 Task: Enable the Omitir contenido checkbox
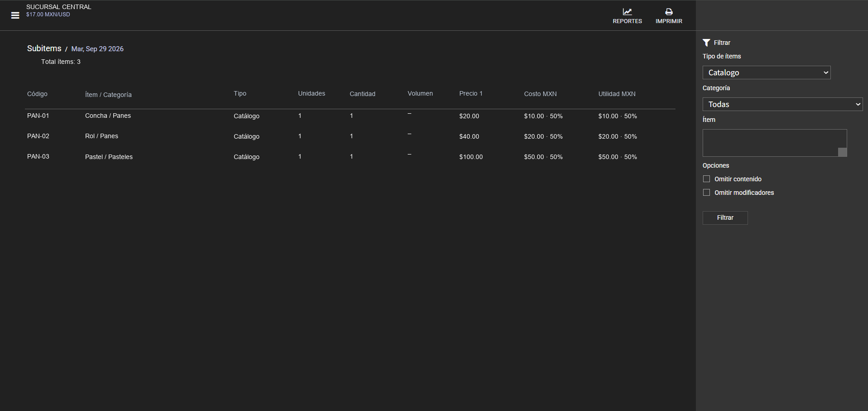[x=706, y=179]
